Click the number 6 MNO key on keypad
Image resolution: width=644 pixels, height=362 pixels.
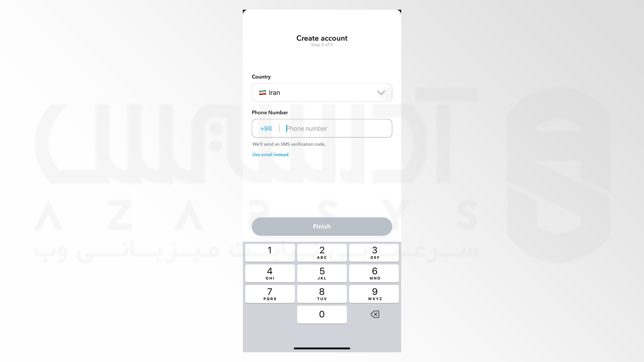pos(374,273)
